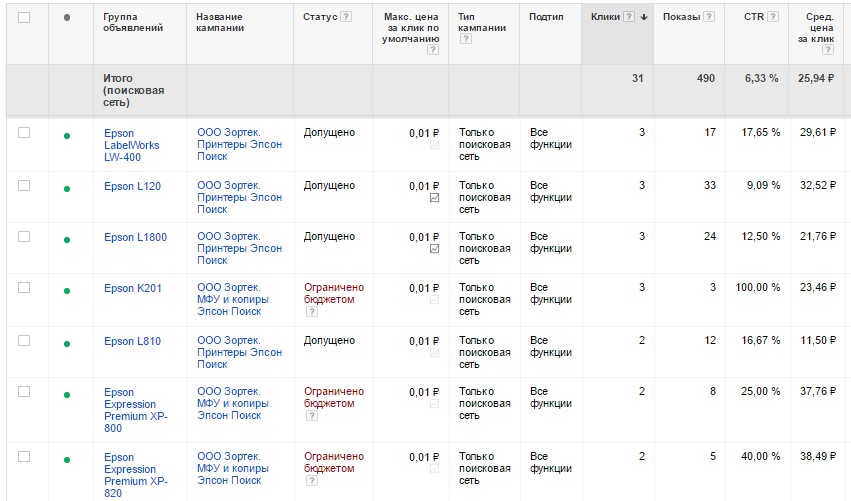Select checkbox for Epson L810 row
The width and height of the screenshot is (851, 501).
coord(24,341)
